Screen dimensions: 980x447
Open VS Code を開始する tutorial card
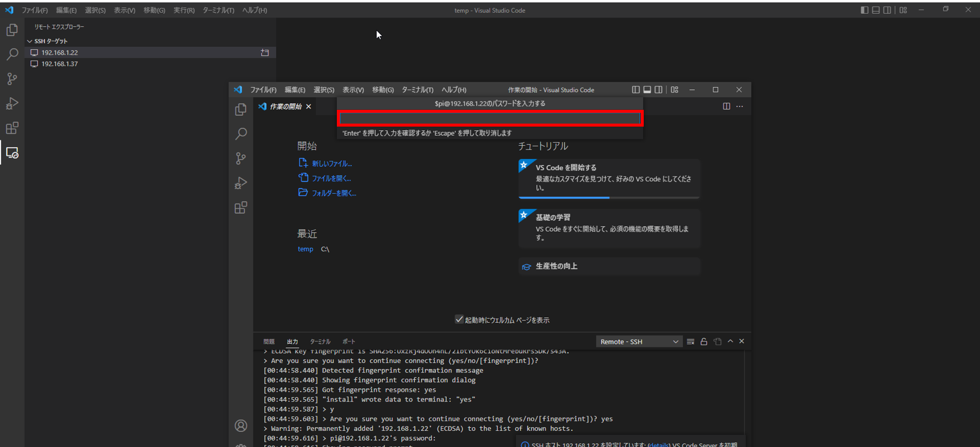(x=609, y=179)
